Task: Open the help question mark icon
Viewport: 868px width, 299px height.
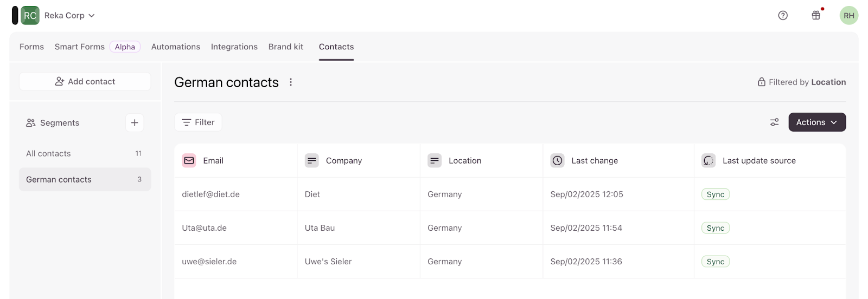Action: [783, 16]
